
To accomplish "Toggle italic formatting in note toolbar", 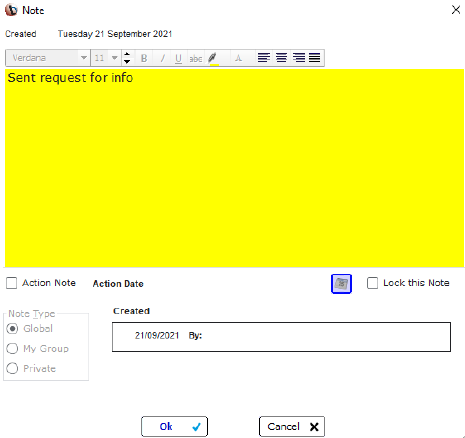I will 162,58.
